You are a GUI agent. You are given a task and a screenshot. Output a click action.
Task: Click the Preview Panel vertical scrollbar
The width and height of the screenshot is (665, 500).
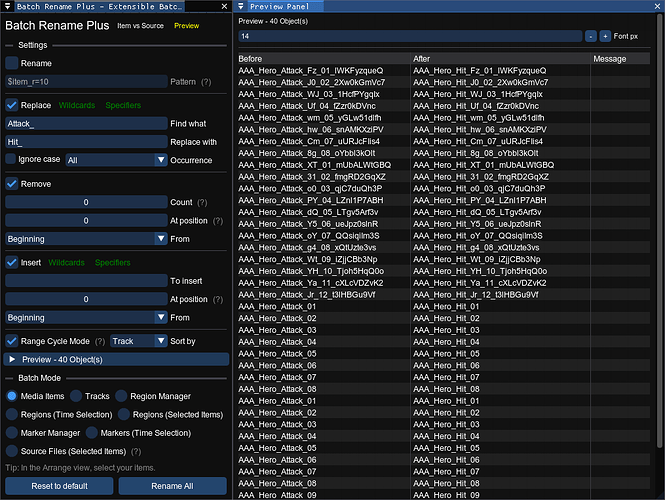tap(659, 231)
